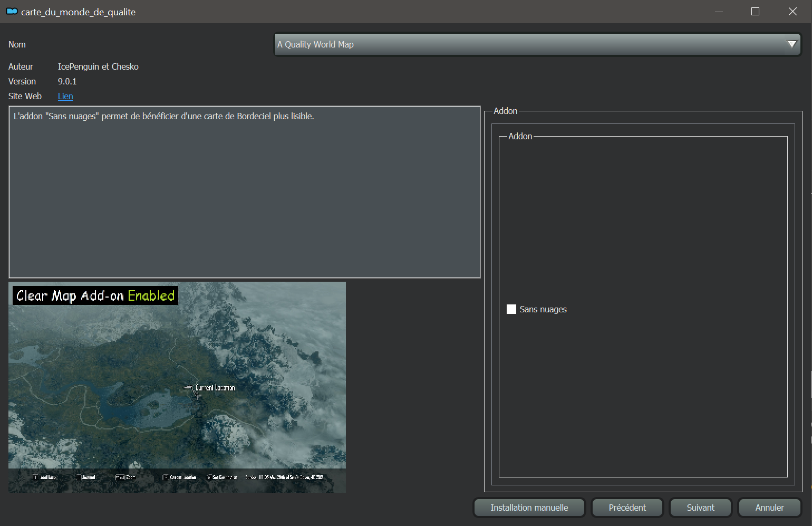
Task: Click the Sans nuages option label
Action: tap(543, 309)
